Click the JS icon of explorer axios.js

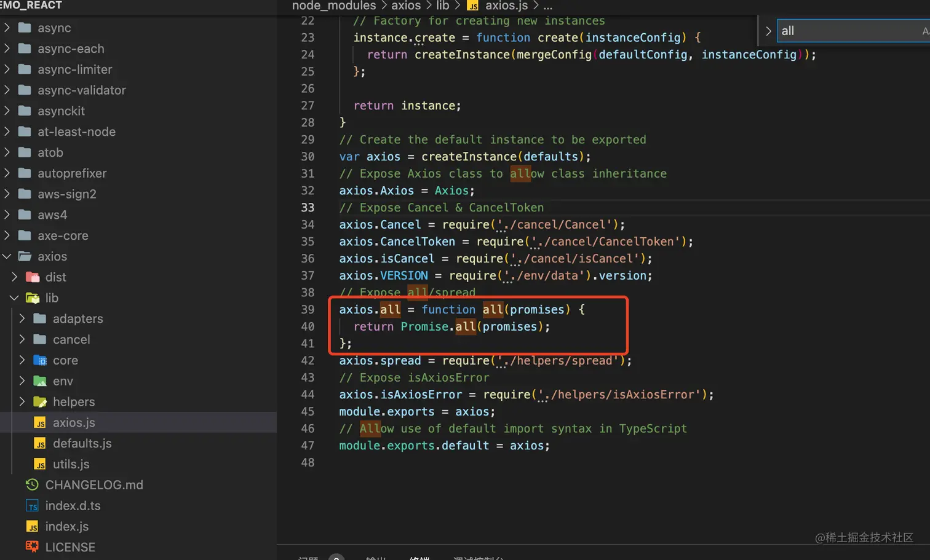coord(40,423)
